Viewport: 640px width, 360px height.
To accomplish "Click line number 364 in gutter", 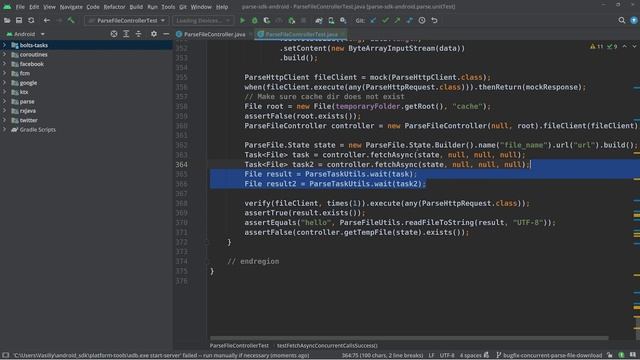I will point(182,164).
